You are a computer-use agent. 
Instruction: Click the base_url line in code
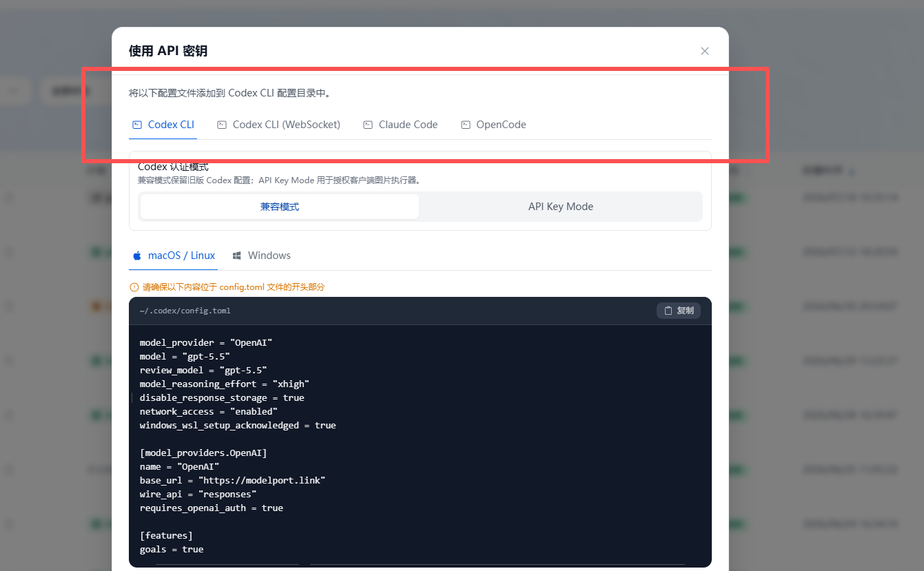pyautogui.click(x=232, y=480)
